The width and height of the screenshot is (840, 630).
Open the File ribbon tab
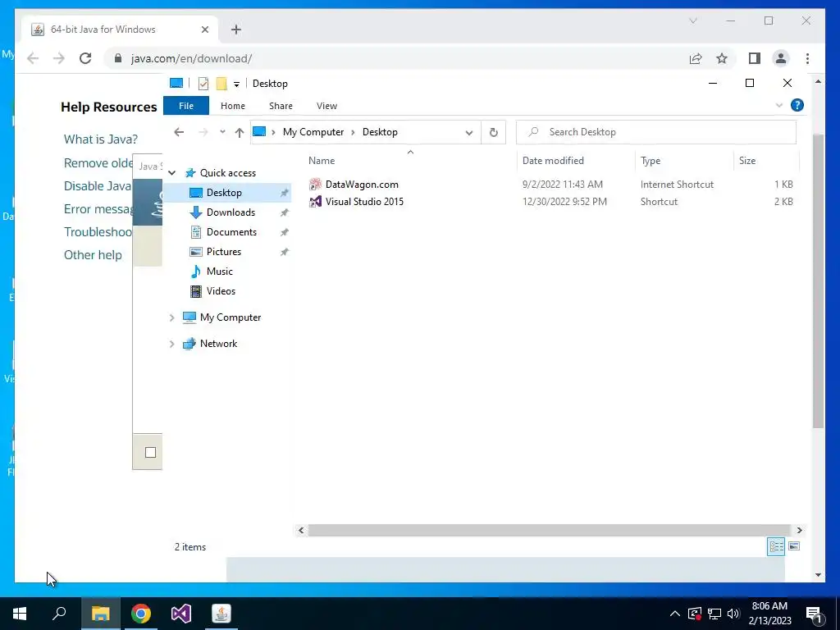pos(186,106)
